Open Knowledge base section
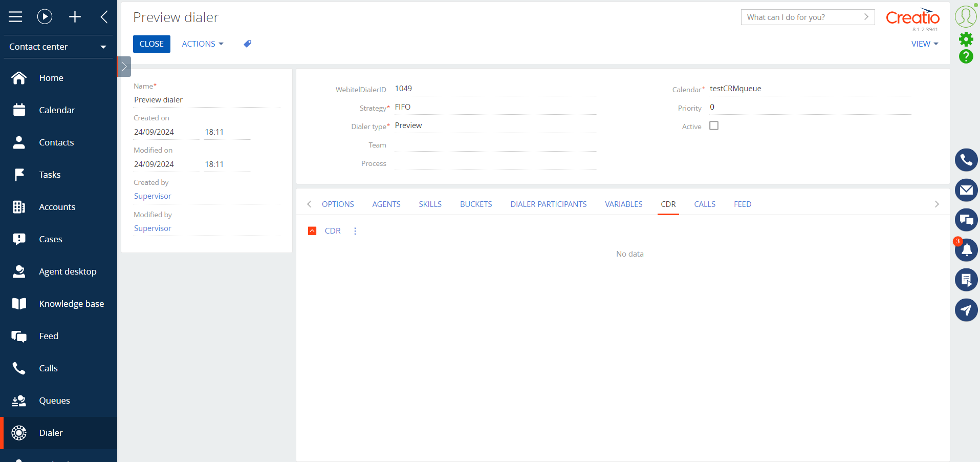The height and width of the screenshot is (462, 980). coord(58,304)
